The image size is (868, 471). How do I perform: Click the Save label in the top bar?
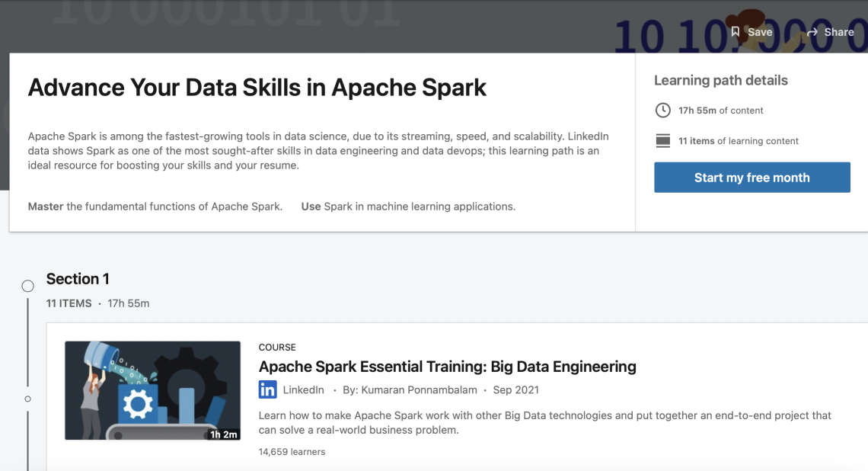(x=758, y=32)
